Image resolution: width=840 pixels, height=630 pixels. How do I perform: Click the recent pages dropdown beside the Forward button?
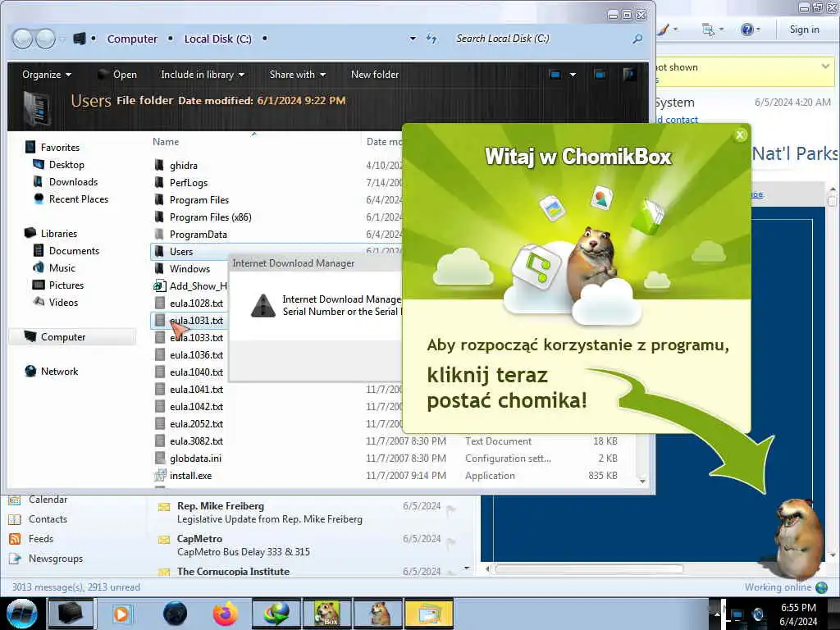point(62,39)
